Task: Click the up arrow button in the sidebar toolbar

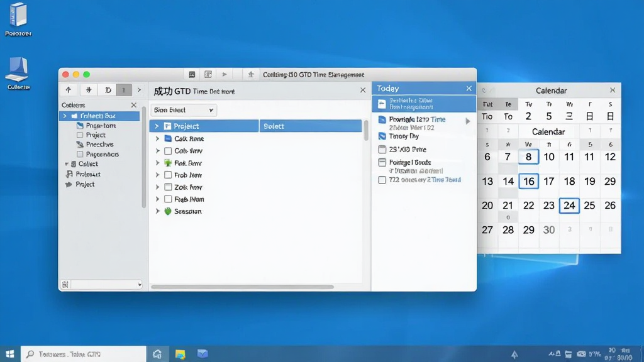Action: (x=69, y=90)
